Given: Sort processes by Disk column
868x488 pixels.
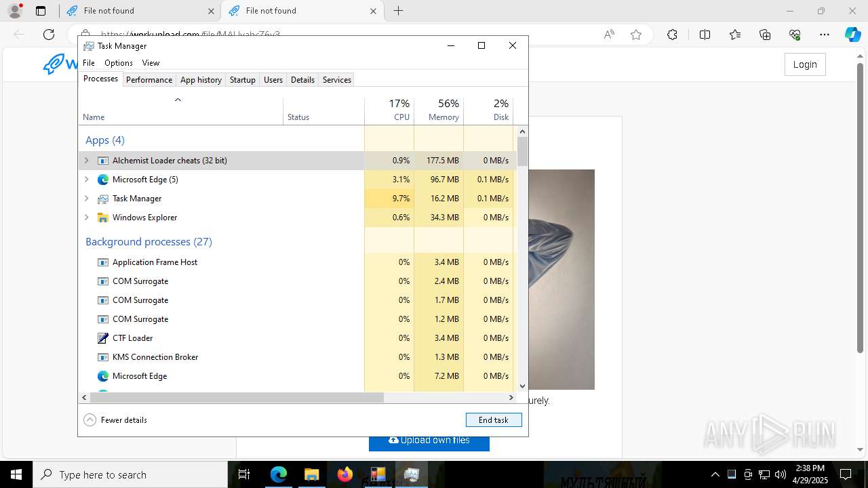Looking at the screenshot, I should [488, 111].
